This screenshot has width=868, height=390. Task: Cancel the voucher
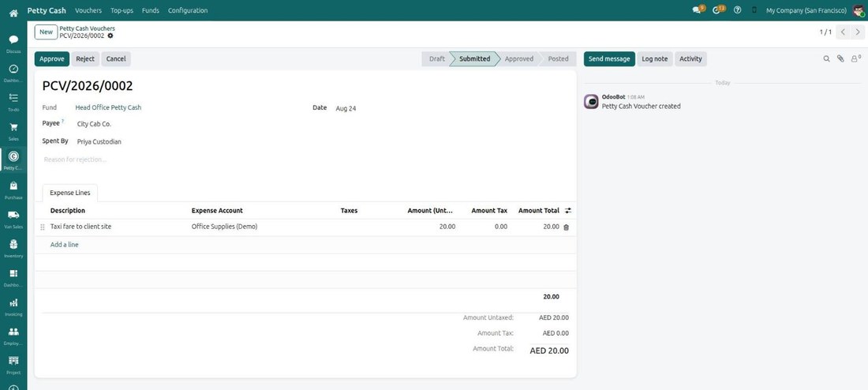click(116, 58)
